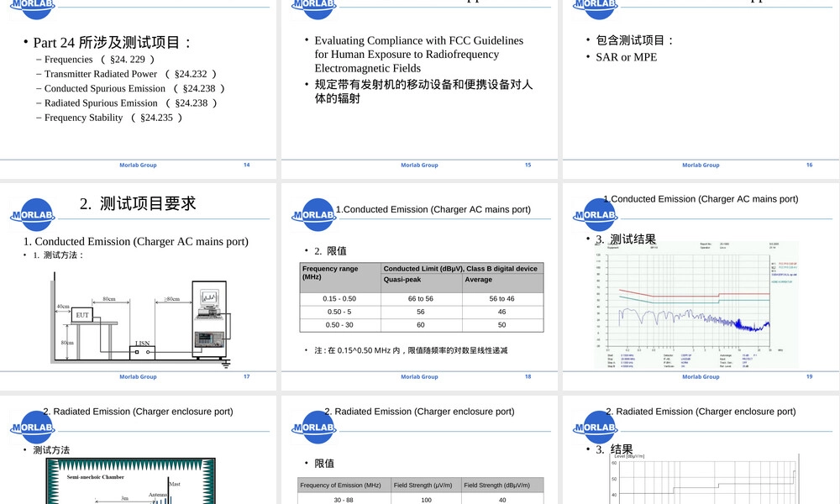The width and height of the screenshot is (840, 504).
Task: Click 'Evaluating Compliance with FCC Guidelines' bullet
Action: point(419,54)
